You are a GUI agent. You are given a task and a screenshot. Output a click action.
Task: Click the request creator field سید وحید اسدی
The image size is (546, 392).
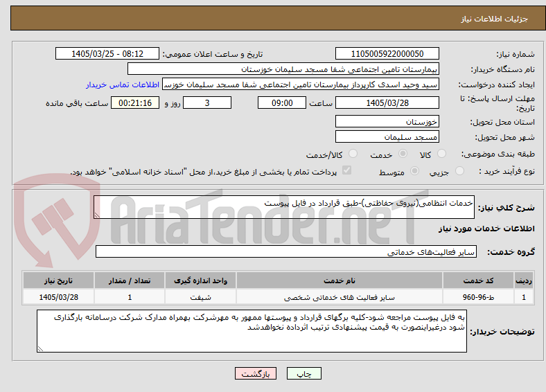pos(301,84)
